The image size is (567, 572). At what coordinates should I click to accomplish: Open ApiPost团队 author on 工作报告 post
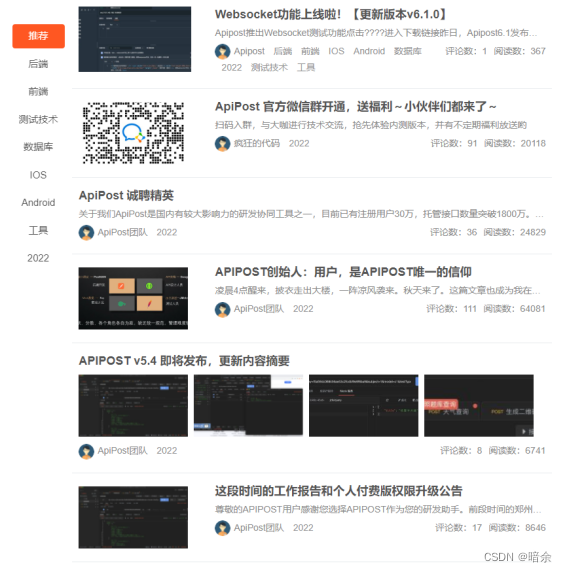[x=259, y=528]
